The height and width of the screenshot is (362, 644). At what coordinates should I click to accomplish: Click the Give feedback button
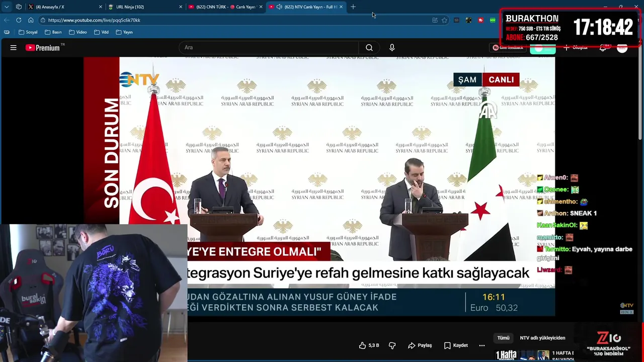(x=508, y=48)
